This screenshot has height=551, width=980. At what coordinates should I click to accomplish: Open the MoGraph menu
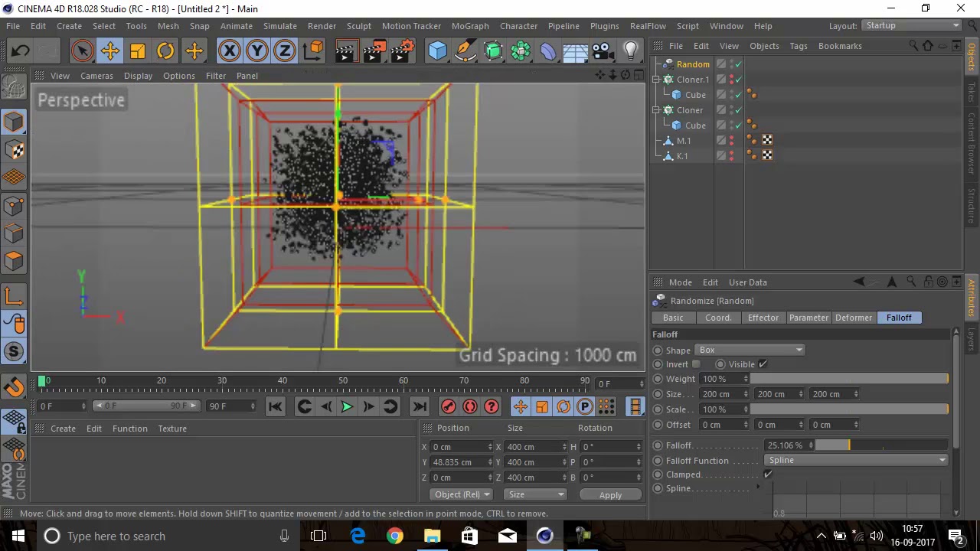(470, 26)
